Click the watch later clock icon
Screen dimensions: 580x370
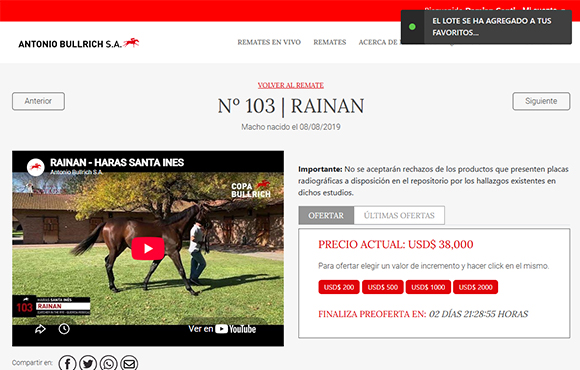point(64,329)
